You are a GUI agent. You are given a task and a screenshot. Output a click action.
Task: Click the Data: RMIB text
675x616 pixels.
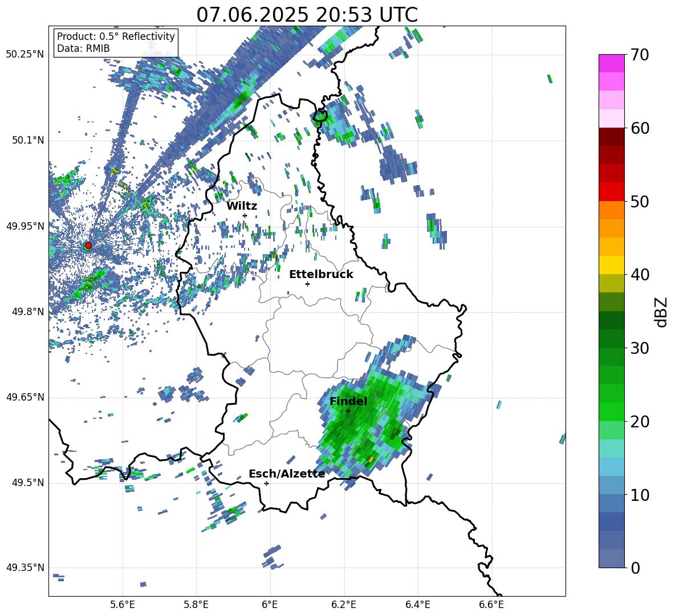[83, 48]
